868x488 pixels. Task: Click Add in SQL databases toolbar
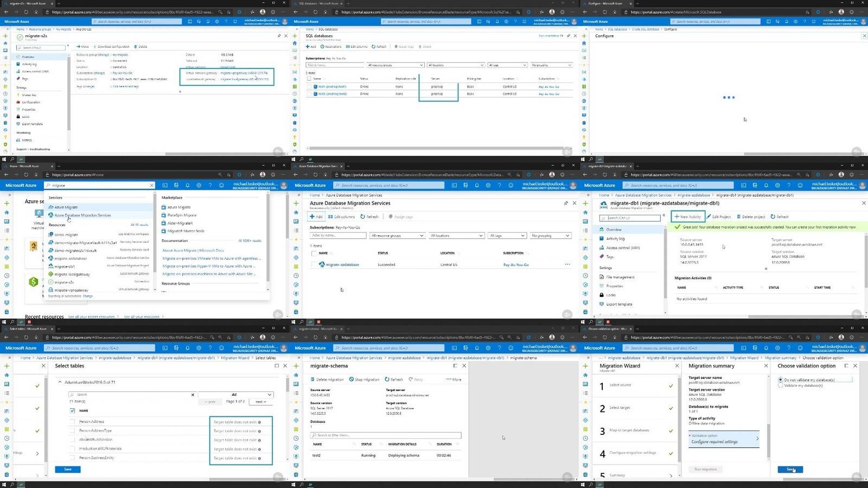[x=311, y=47]
